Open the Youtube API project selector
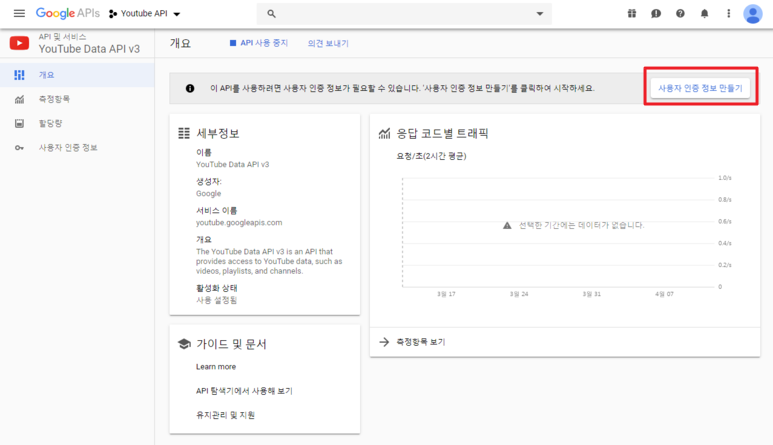 (x=144, y=14)
